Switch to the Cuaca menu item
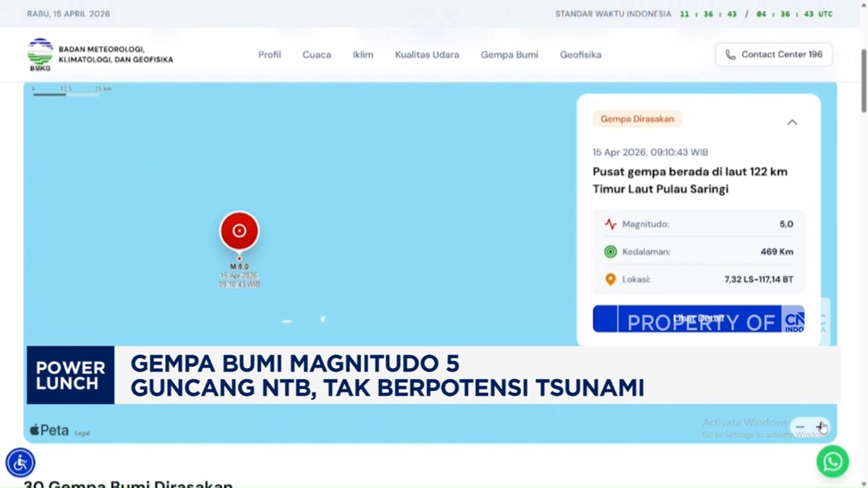The image size is (868, 488). [x=317, y=54]
